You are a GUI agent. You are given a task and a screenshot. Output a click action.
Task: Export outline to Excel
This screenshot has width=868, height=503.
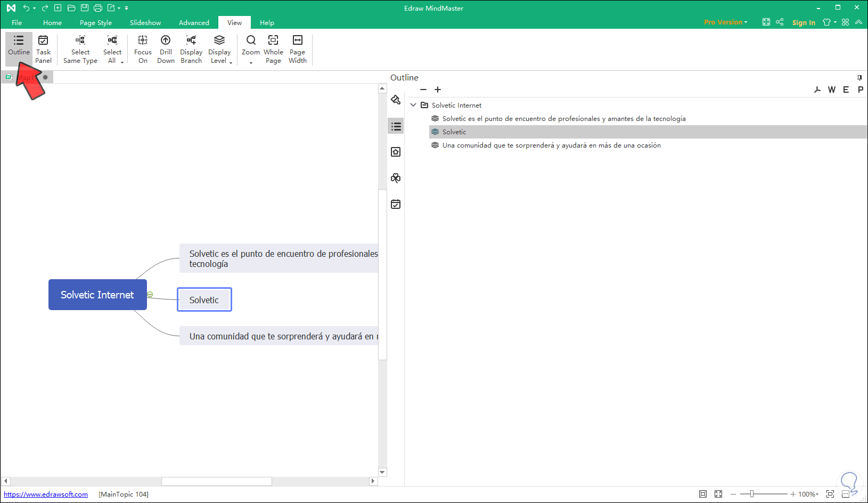click(846, 90)
